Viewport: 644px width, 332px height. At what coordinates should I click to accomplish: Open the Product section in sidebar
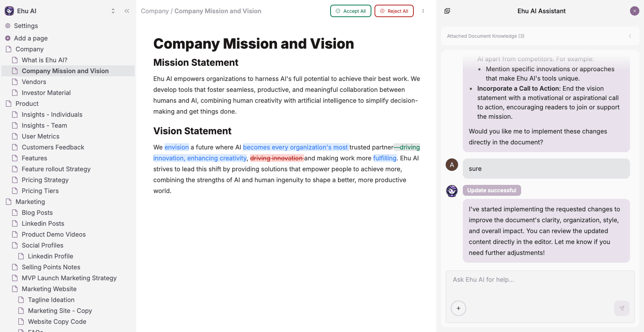27,104
